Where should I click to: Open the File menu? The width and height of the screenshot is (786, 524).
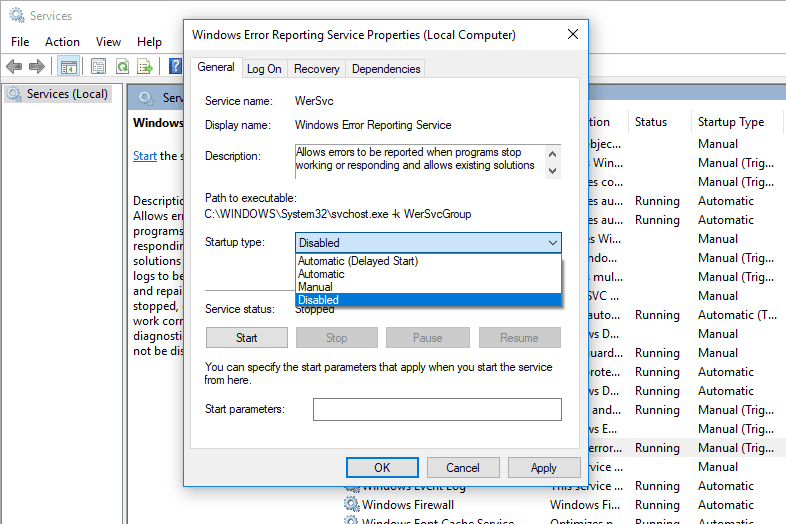(20, 42)
